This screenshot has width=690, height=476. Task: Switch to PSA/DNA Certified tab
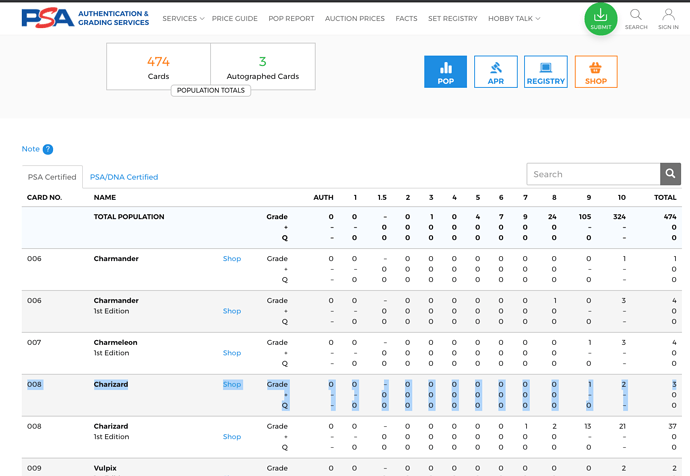(x=124, y=177)
